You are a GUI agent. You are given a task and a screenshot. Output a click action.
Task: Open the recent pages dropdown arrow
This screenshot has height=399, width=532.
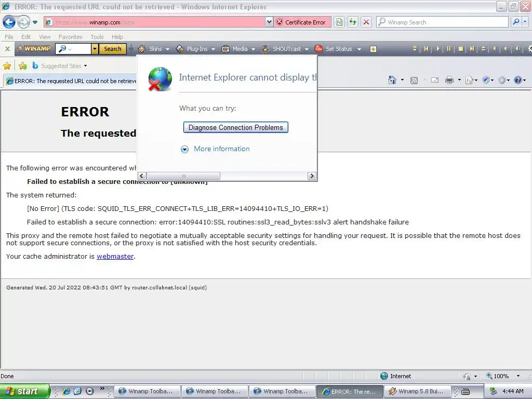(35, 22)
